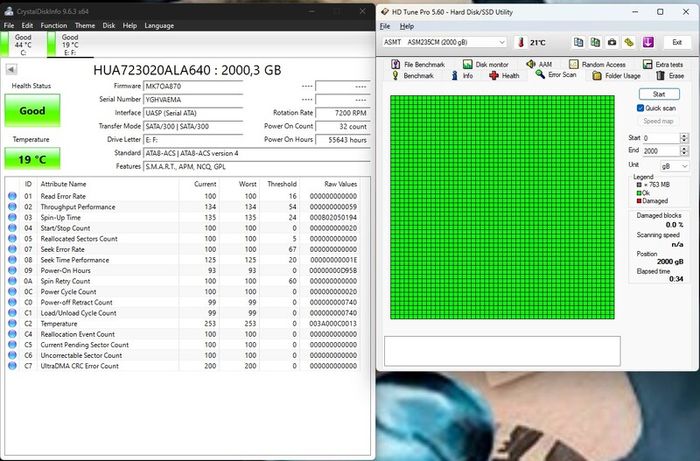
Task: Click the blue status orb for Temperature row
Action: point(12,323)
